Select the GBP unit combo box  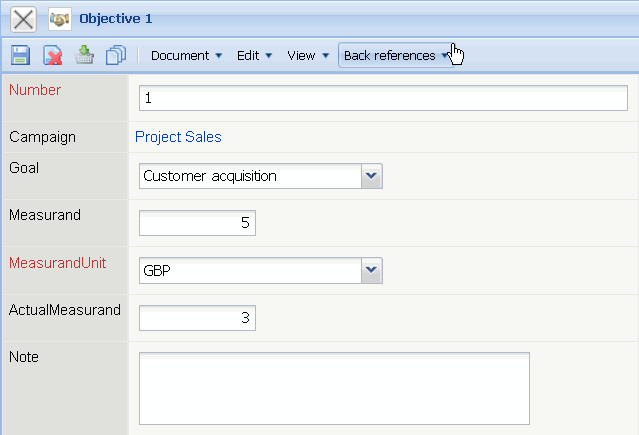250,270
